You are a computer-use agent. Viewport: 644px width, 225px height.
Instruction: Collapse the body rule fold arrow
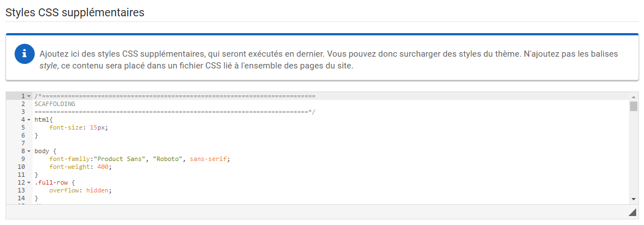[29, 151]
